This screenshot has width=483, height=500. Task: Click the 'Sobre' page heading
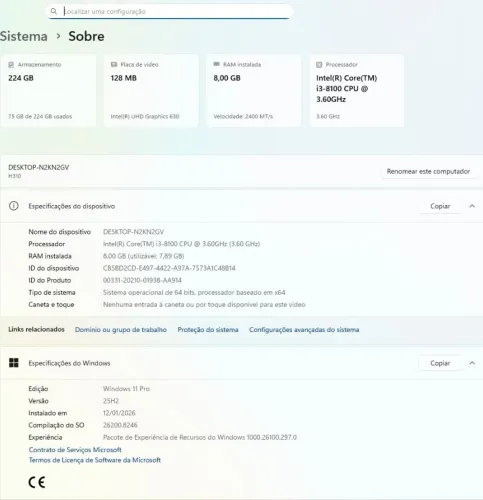point(86,36)
